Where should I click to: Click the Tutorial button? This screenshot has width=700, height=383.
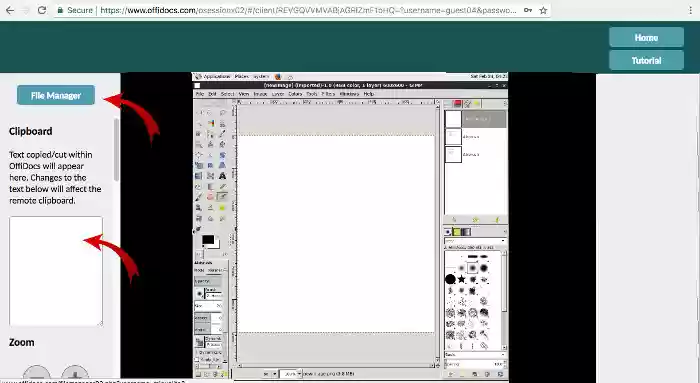point(646,60)
